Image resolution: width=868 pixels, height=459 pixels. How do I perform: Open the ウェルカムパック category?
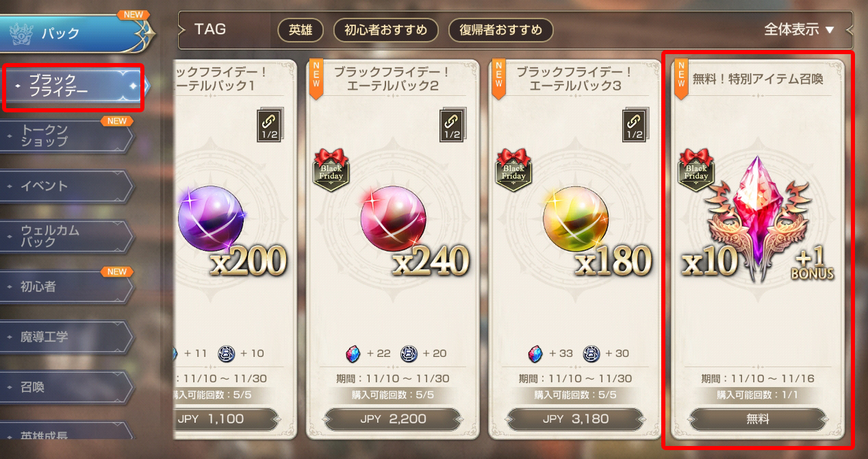[x=66, y=236]
